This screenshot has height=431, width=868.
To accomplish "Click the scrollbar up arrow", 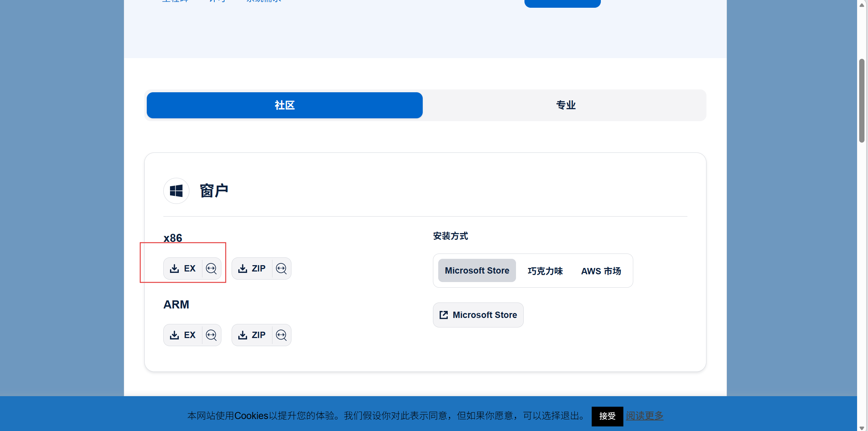I will [x=862, y=5].
